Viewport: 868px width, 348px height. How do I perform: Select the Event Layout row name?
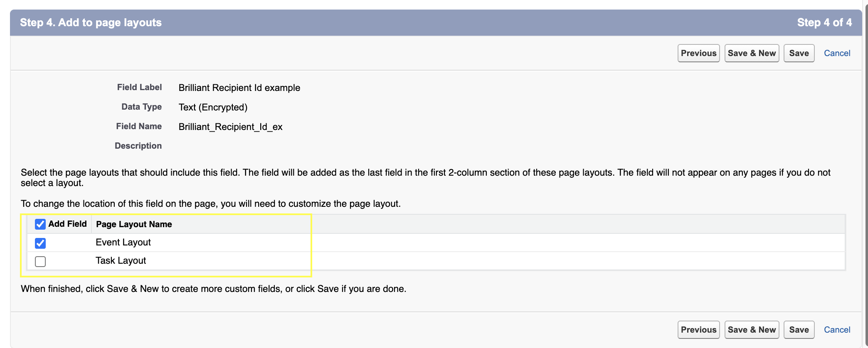coord(123,243)
